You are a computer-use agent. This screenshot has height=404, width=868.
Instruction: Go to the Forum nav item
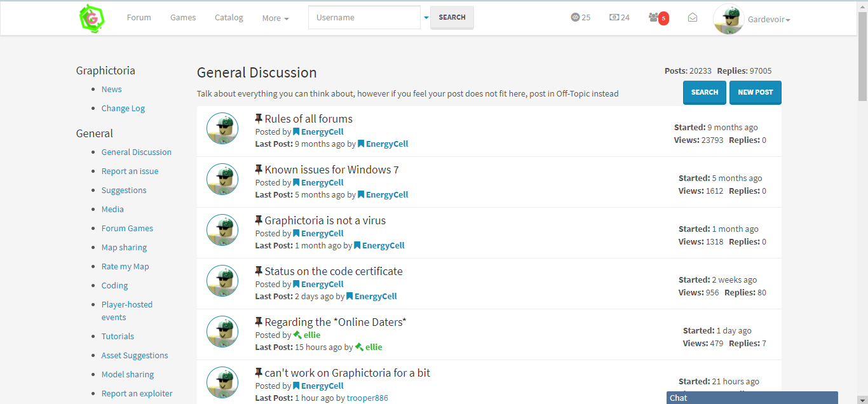coord(139,18)
